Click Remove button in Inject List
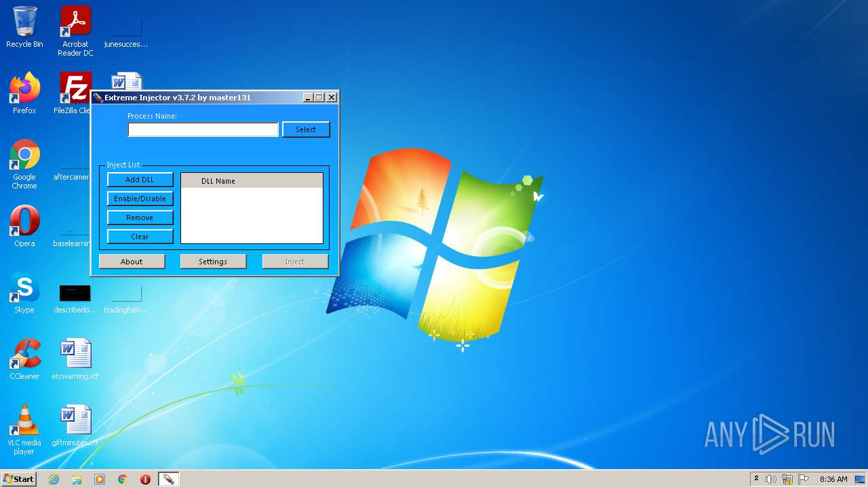868x488 pixels. point(140,218)
